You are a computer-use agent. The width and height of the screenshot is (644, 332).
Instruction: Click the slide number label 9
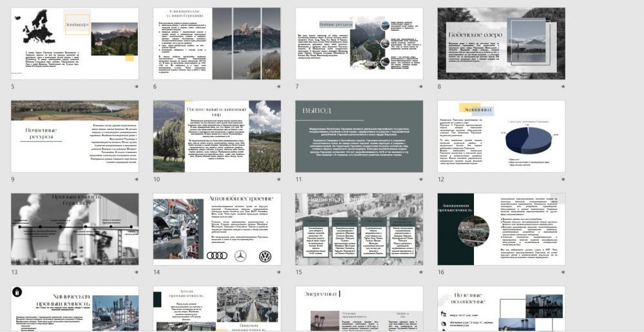pyautogui.click(x=13, y=180)
